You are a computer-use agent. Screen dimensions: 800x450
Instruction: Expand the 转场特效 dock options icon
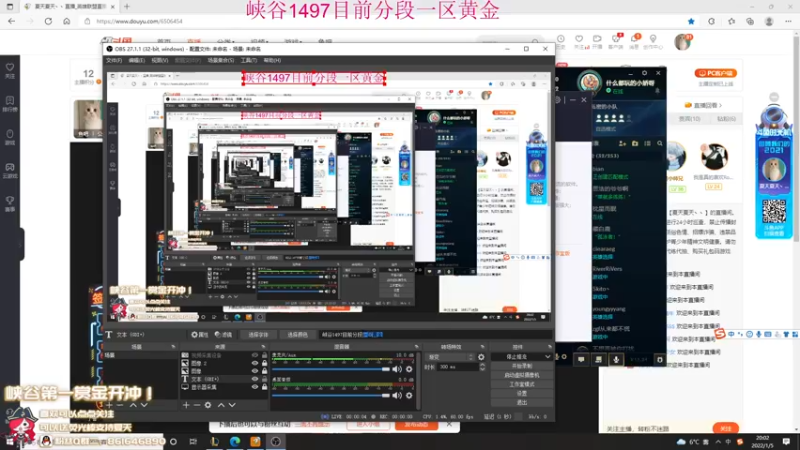pos(482,347)
